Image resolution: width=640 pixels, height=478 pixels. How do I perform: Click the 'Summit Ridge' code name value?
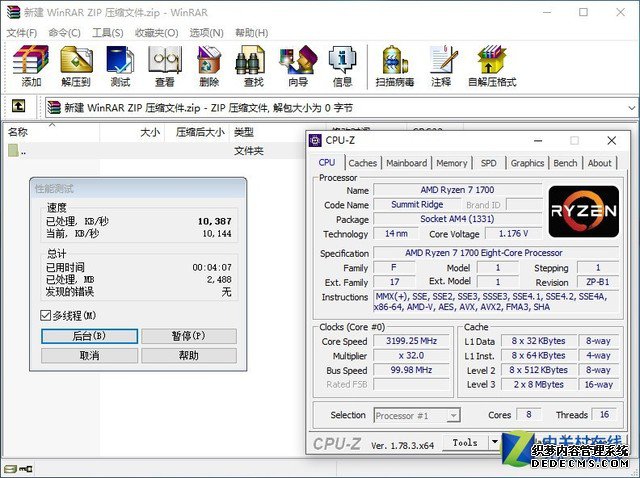pos(417,205)
